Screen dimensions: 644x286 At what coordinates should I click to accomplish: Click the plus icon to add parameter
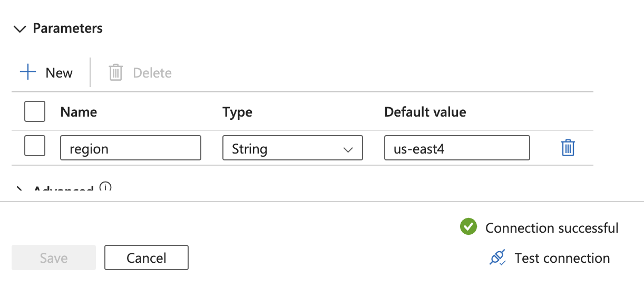point(27,72)
